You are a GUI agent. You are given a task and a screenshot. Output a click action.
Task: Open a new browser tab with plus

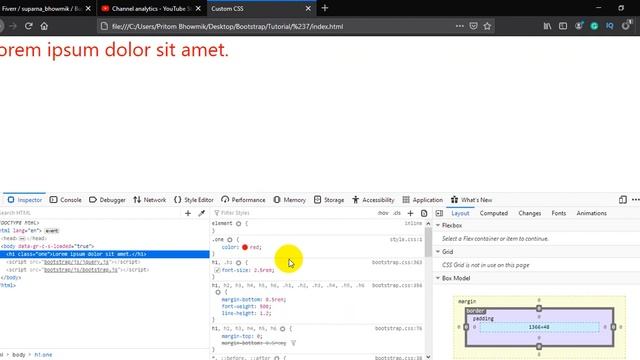(x=325, y=8)
